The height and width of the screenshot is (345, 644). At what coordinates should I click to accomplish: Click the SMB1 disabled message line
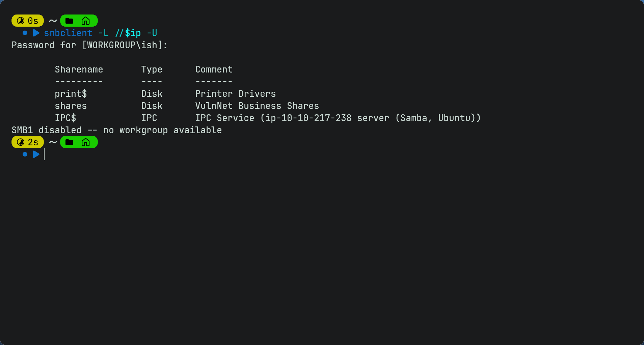click(x=117, y=130)
